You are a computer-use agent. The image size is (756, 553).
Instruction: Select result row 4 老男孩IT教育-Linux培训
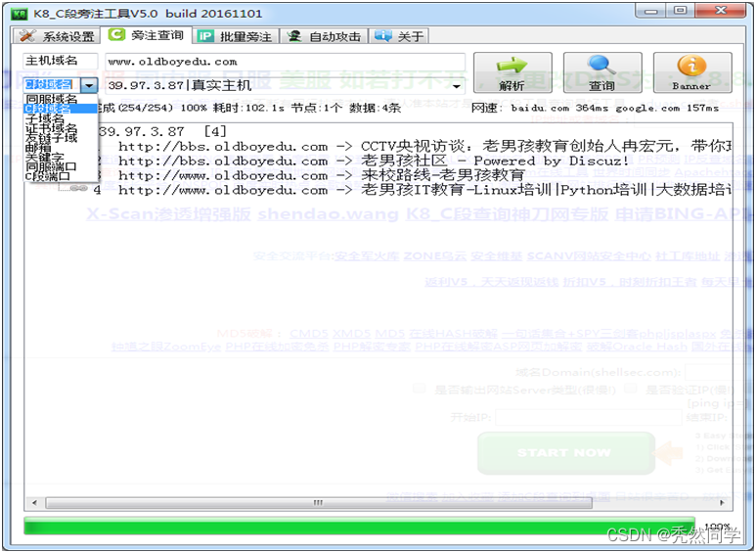tap(424, 190)
